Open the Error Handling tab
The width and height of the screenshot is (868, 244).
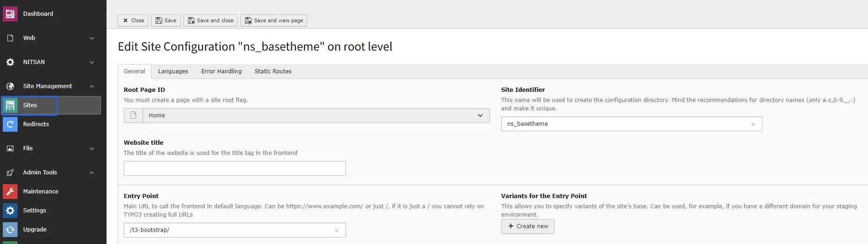(221, 71)
